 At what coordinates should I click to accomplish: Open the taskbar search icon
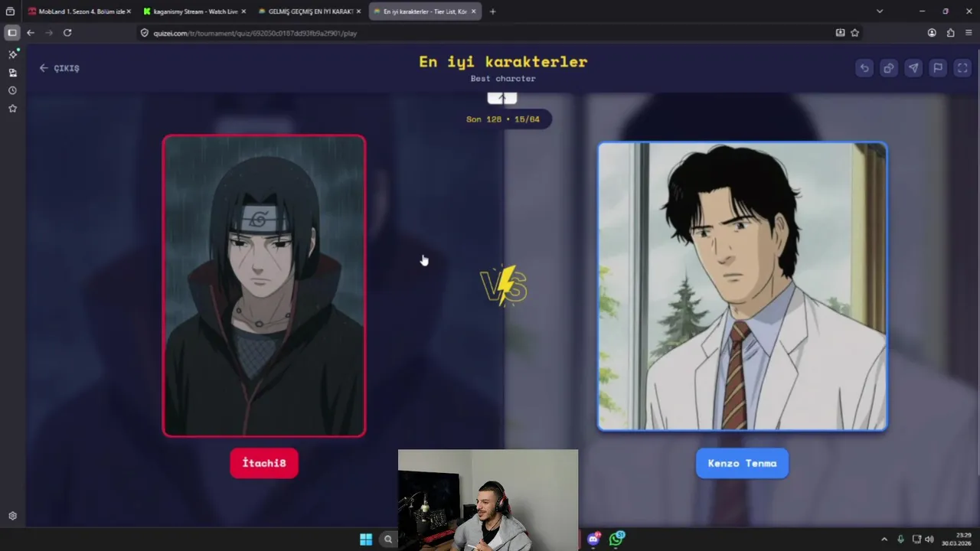[x=388, y=540]
